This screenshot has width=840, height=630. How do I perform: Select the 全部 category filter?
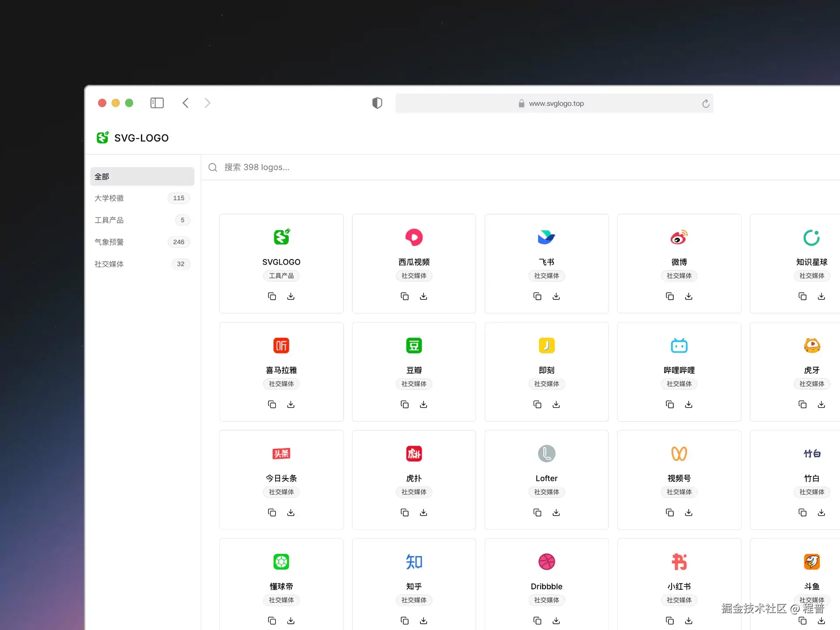tap(101, 176)
